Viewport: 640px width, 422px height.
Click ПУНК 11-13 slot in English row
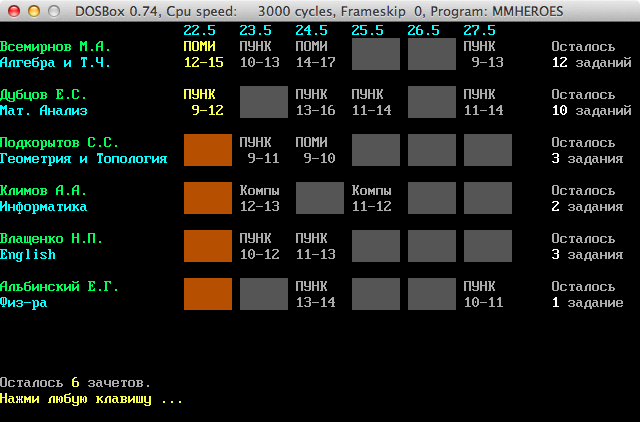[x=315, y=247]
